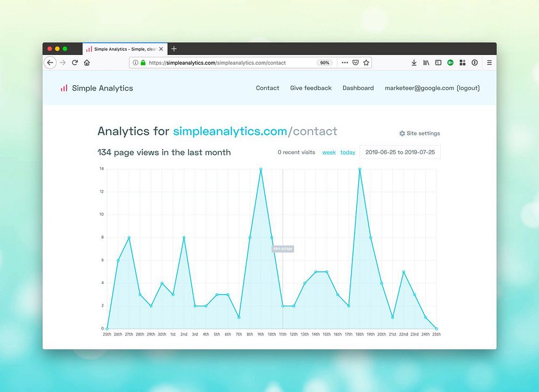Open the grid-squares extension icon
The image size is (539, 392).
pos(462,63)
